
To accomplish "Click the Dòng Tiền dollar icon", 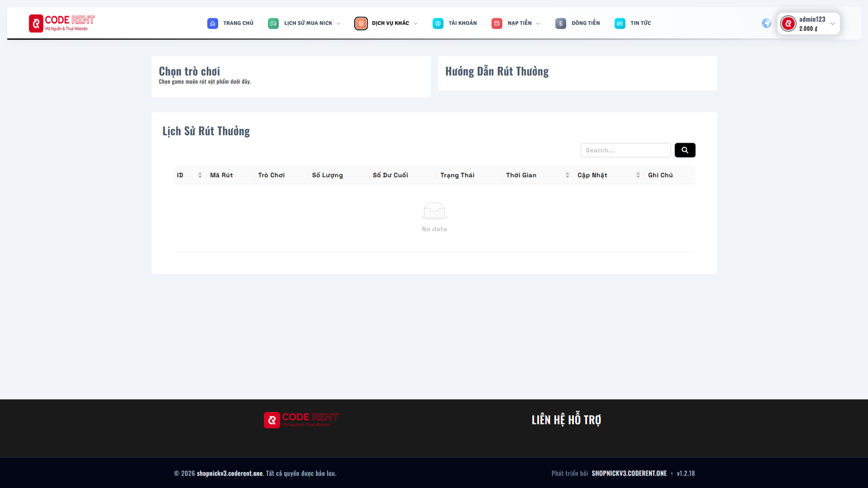I will [560, 23].
